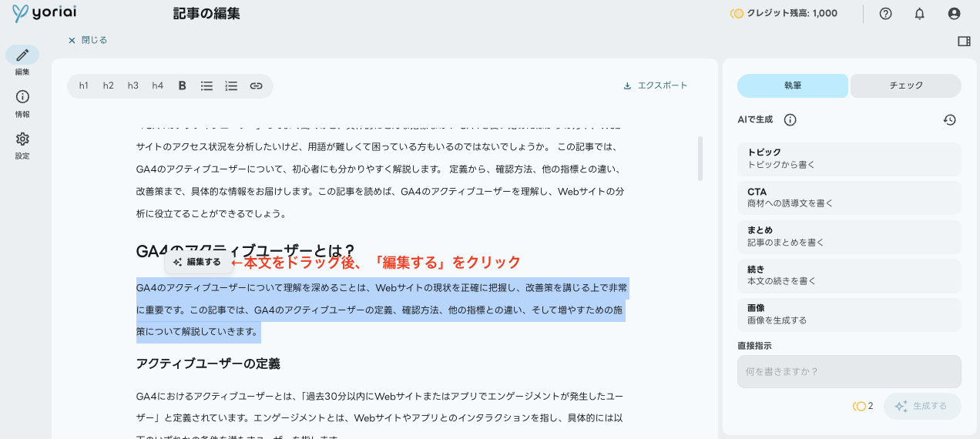
Task: Click the 生成する button
Action: [x=922, y=406]
